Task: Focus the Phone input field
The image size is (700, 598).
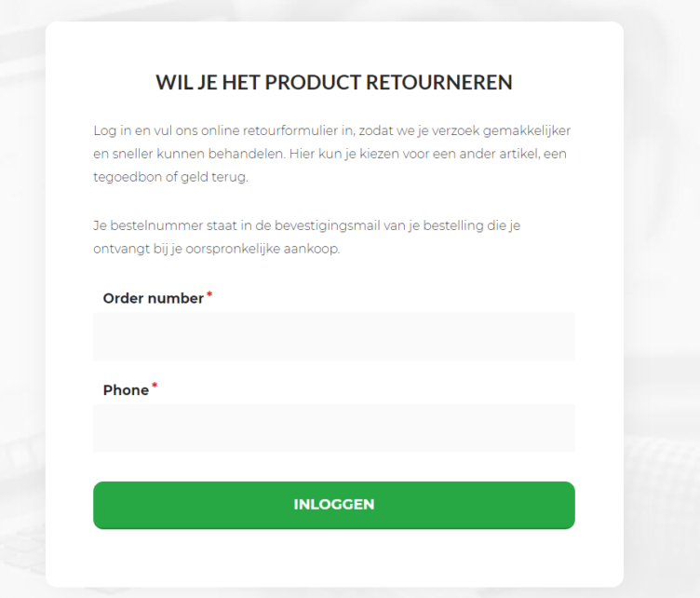Action: click(333, 428)
